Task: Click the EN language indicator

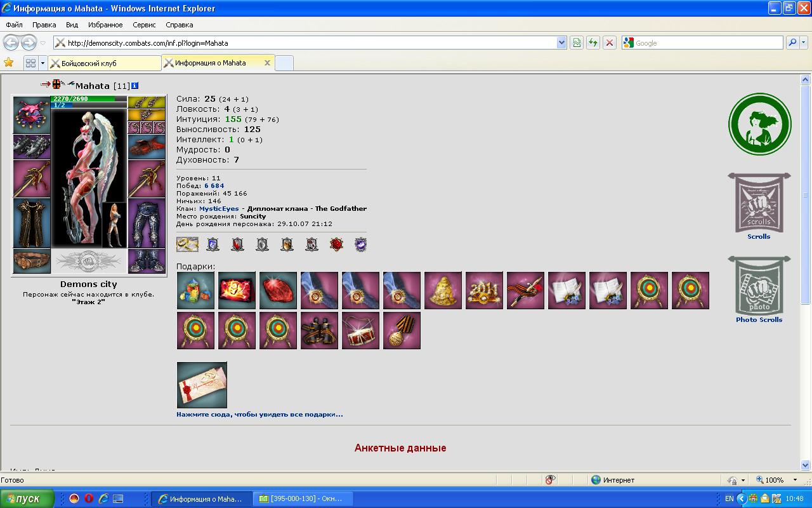Action: tap(730, 498)
